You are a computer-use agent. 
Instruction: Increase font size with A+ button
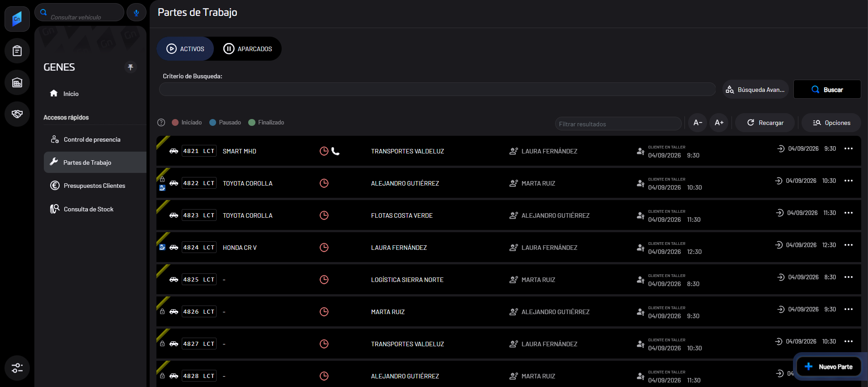(719, 123)
